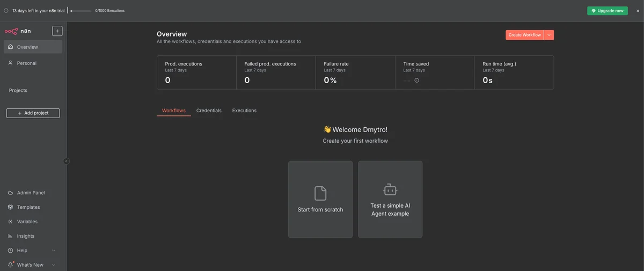Switch to the Credentials tab

click(x=209, y=111)
